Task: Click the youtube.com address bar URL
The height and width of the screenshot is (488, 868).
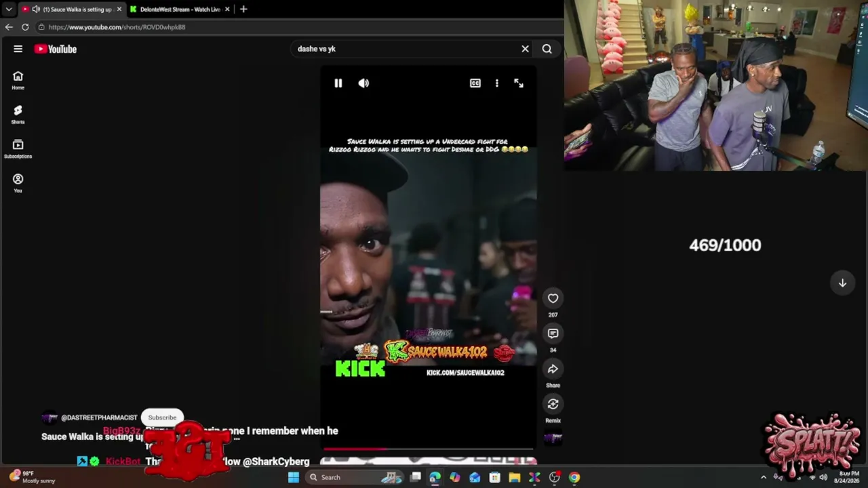Action: pos(117,27)
